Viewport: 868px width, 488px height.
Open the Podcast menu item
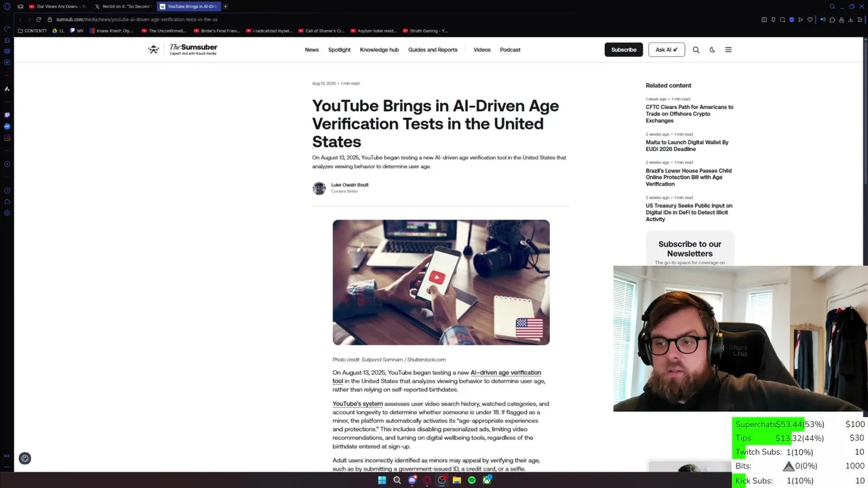(x=510, y=49)
